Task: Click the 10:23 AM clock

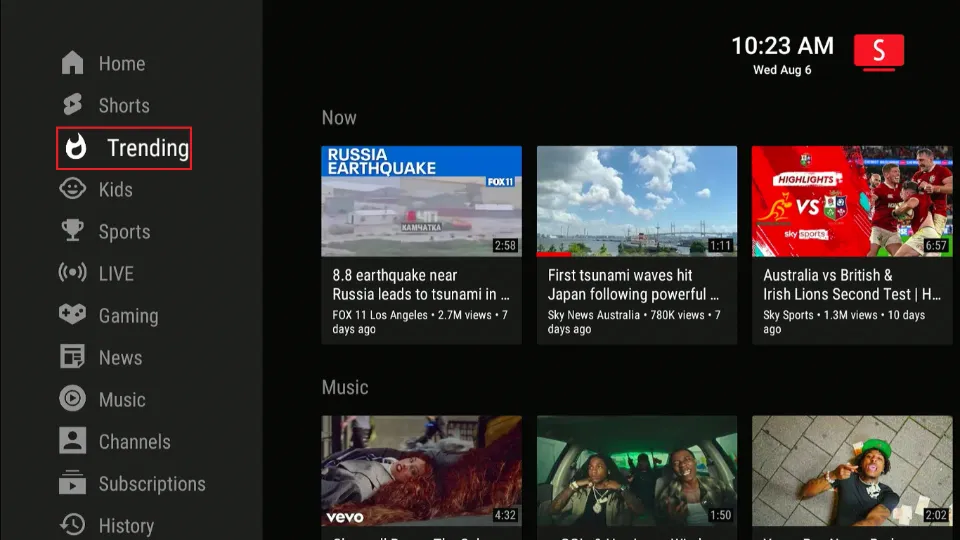Action: 782,46
